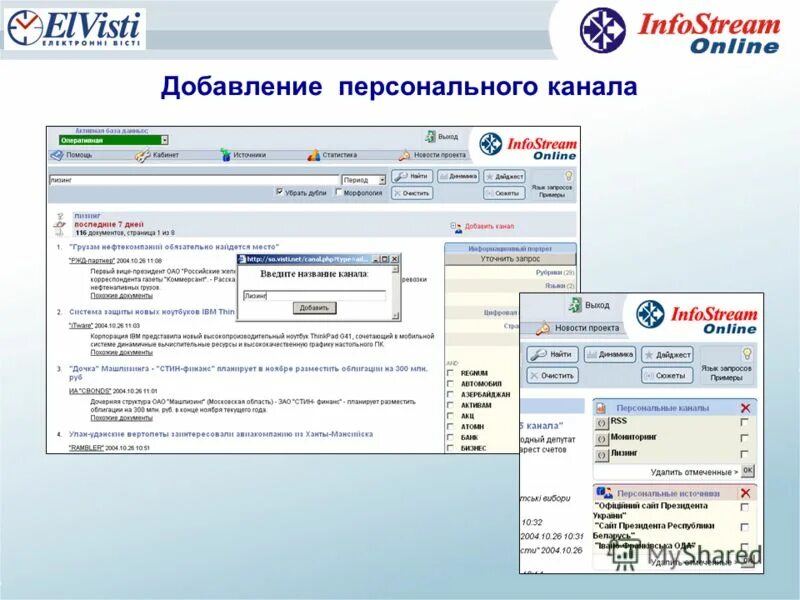Click the ИА "CBONDS" source link

tap(90, 391)
